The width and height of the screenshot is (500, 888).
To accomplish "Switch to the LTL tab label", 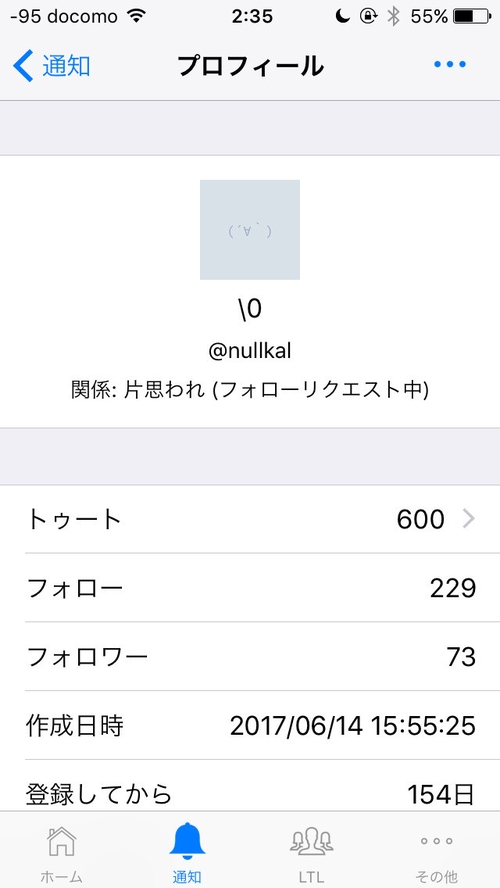I will coord(311,877).
